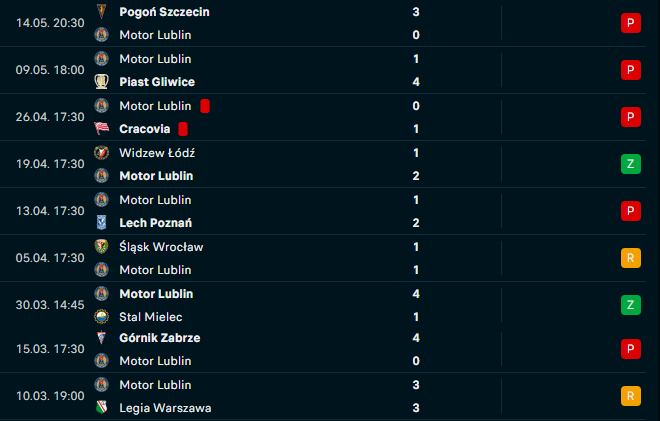Screen dimensions: 660x421
Task: Click the Stal Mielec club crest
Action: 101,317
